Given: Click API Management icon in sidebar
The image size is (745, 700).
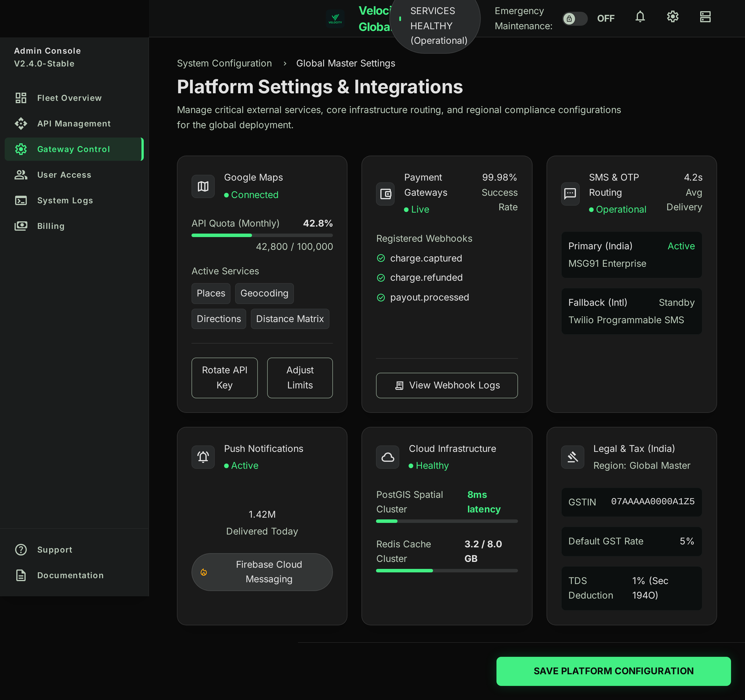Looking at the screenshot, I should click(x=21, y=123).
